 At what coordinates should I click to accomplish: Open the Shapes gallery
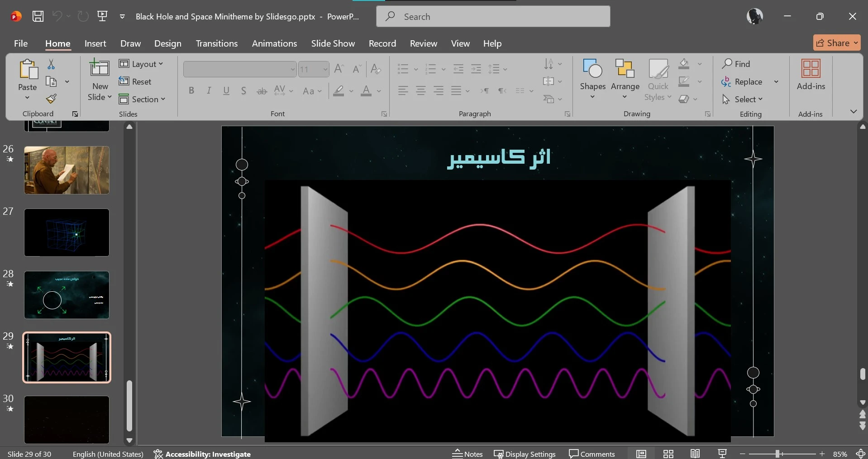[x=592, y=79]
